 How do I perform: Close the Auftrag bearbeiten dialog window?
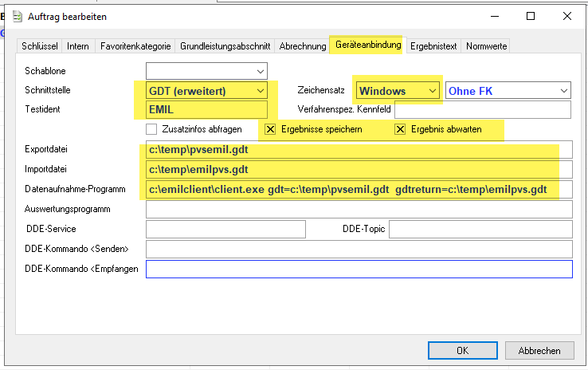tap(566, 16)
